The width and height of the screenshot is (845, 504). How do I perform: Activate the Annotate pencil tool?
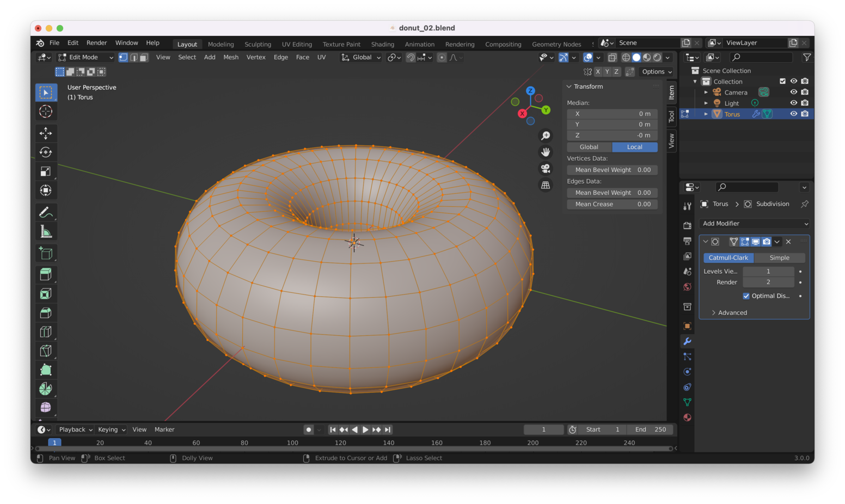(46, 212)
